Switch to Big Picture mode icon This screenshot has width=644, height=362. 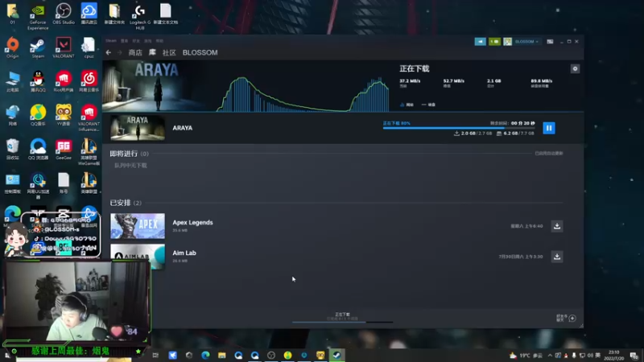[550, 42]
